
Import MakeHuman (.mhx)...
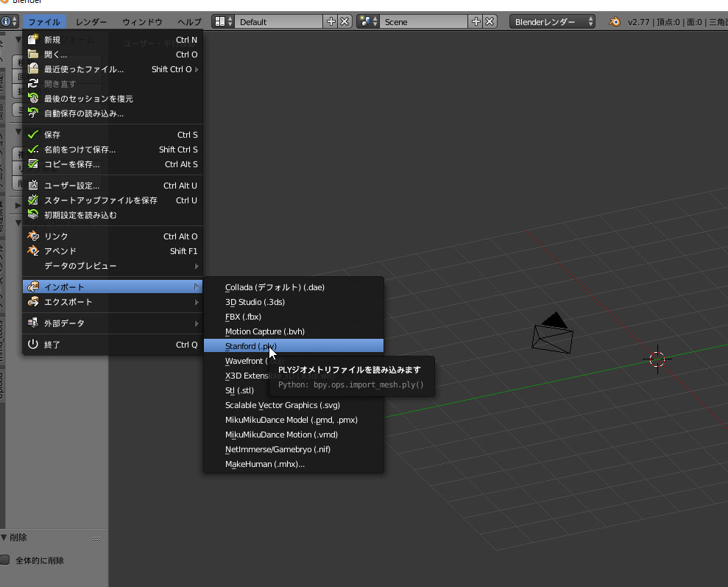point(294,464)
